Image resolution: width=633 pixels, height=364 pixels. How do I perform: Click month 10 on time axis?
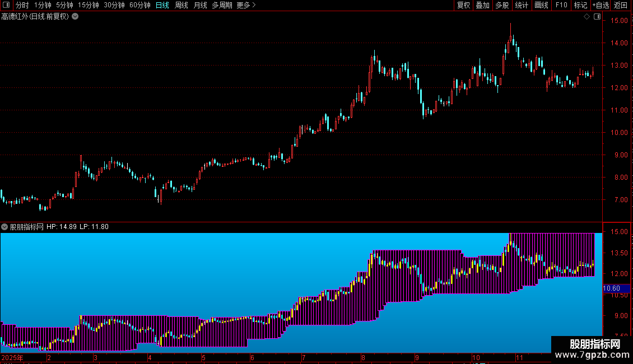click(476, 357)
